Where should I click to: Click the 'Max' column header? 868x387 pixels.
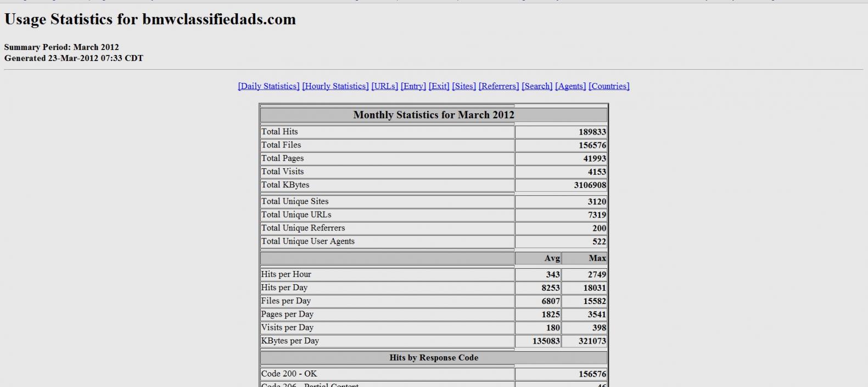tap(597, 258)
